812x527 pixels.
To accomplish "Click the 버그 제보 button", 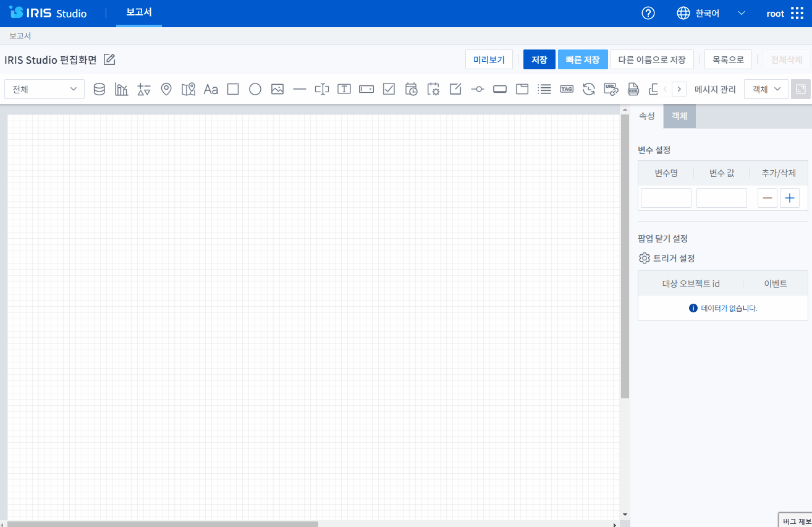I will pyautogui.click(x=795, y=521).
